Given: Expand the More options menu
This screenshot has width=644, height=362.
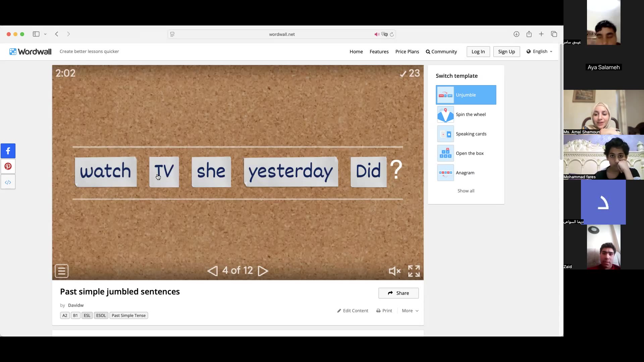Looking at the screenshot, I should tap(410, 311).
